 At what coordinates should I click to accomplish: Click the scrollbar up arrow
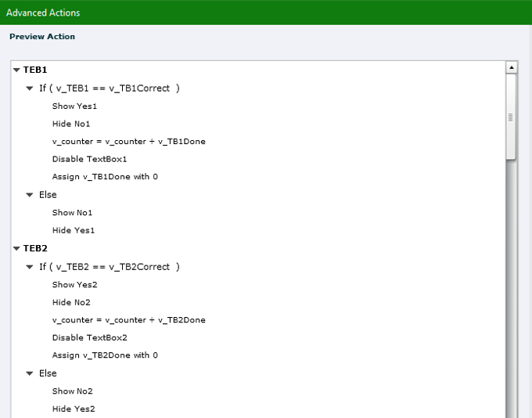(x=512, y=67)
